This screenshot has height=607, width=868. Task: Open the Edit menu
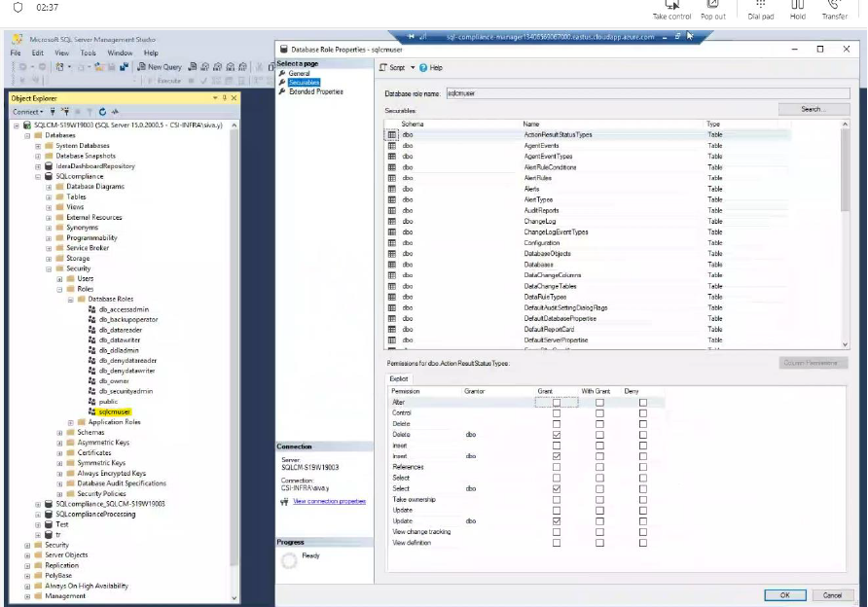[38, 54]
